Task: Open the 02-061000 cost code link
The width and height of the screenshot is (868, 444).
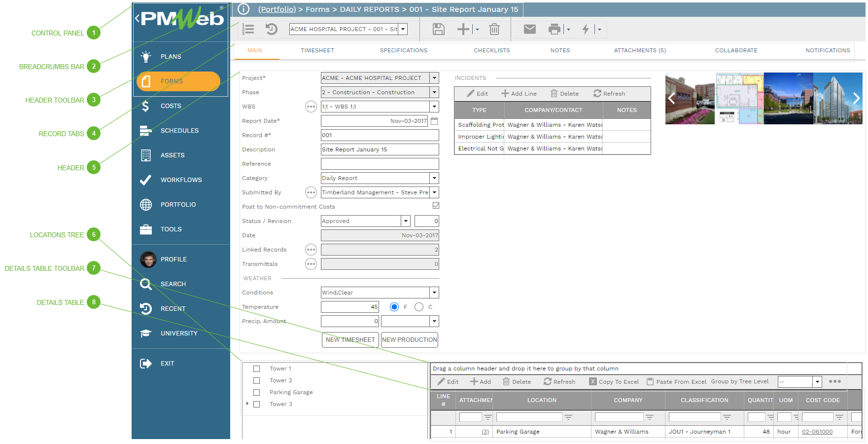Action: coord(817,432)
